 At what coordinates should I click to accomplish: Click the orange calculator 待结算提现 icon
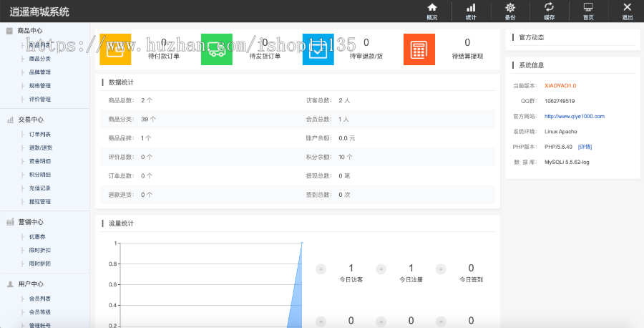click(x=419, y=49)
